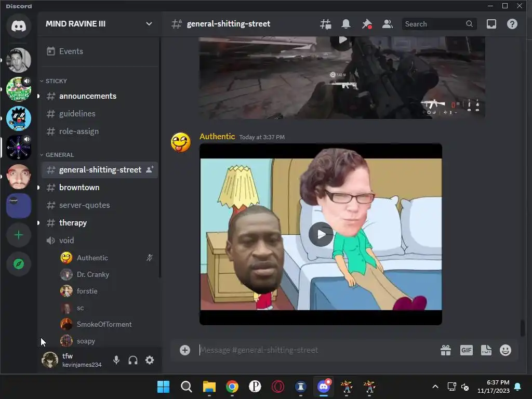532x399 pixels.
Task: Click Authentic's emoji avatar in chat
Action: 180,142
